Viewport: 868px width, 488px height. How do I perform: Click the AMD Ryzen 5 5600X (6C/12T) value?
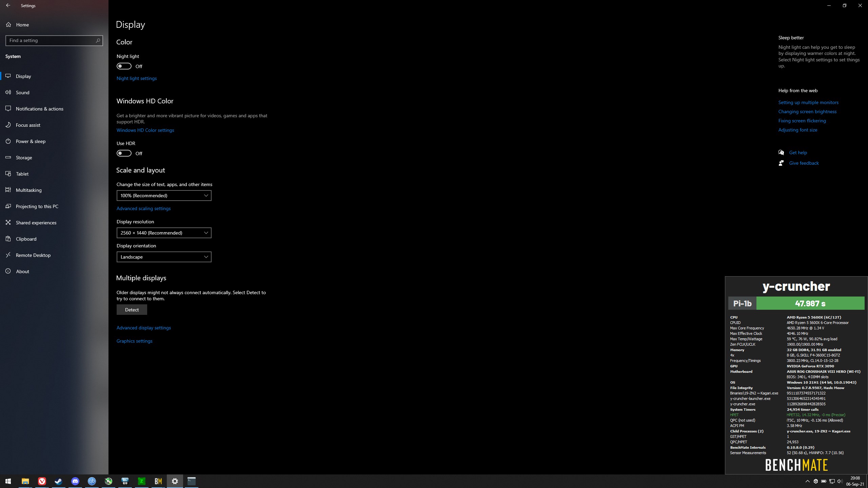[814, 317]
